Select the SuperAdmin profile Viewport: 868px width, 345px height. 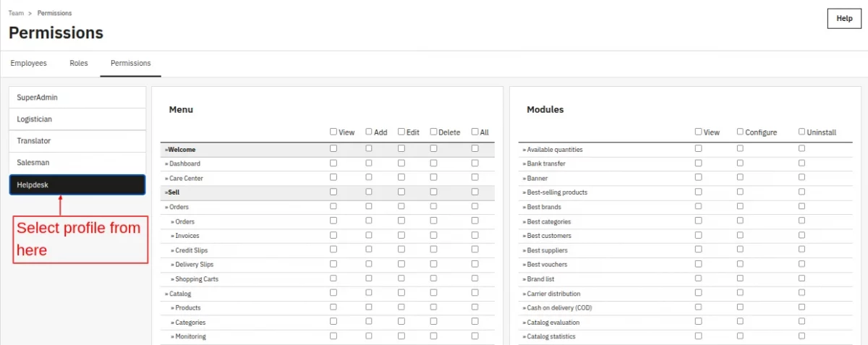(x=77, y=98)
